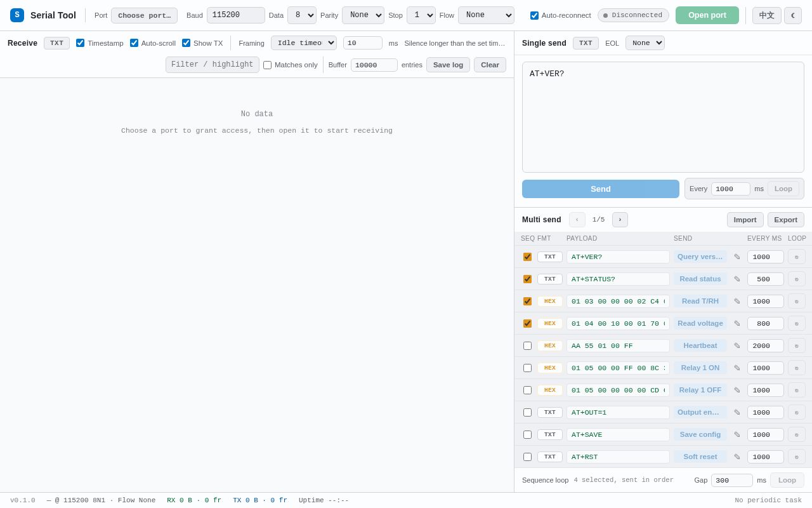Toggle the Auto-scroll checkbox
Viewport: 812px width, 508px height.
134,43
